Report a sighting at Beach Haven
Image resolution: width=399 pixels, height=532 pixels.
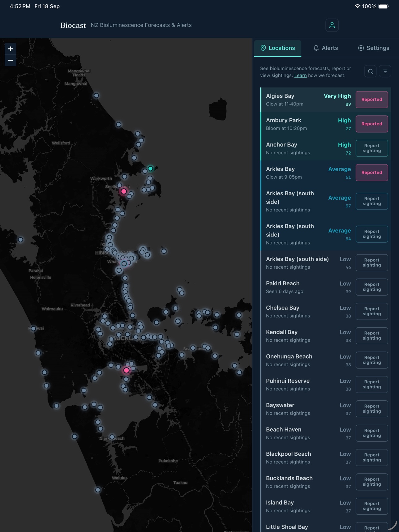click(x=372, y=433)
